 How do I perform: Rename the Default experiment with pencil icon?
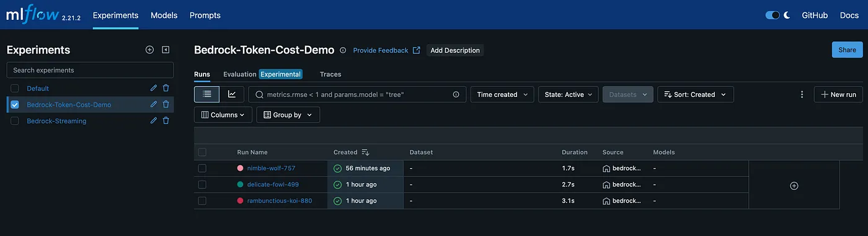pos(154,88)
